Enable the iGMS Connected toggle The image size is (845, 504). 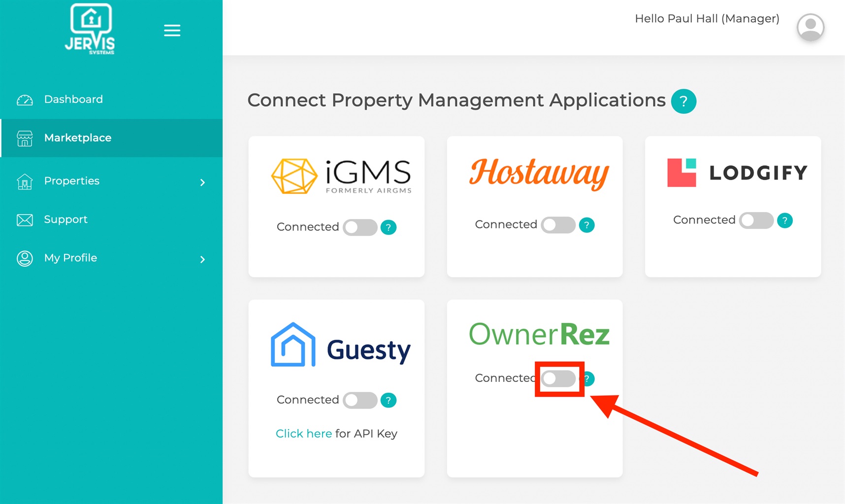pos(359,227)
